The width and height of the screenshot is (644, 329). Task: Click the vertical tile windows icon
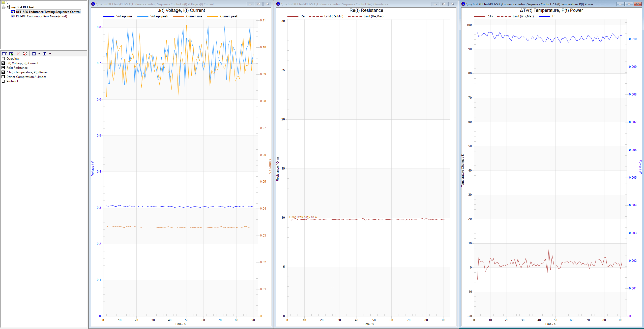pyautogui.click(x=45, y=54)
